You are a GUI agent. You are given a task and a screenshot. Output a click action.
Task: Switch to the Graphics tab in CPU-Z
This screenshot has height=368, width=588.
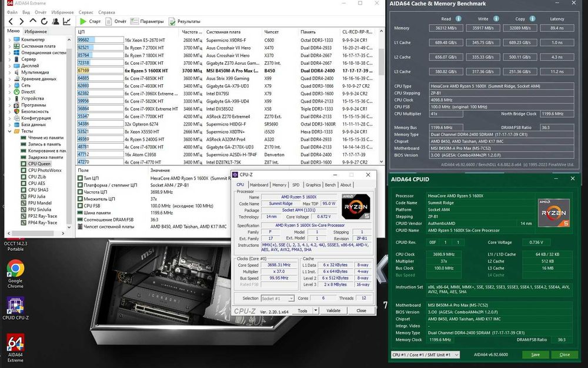tap(313, 185)
